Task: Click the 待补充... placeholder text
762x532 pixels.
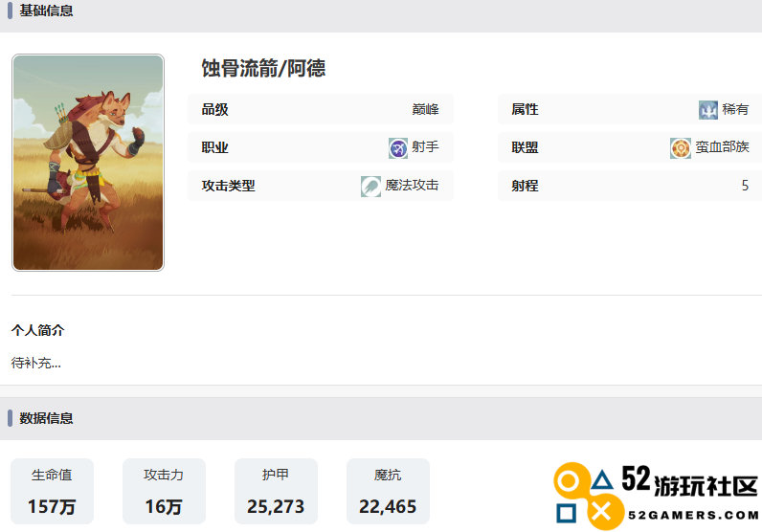Action: click(36, 363)
